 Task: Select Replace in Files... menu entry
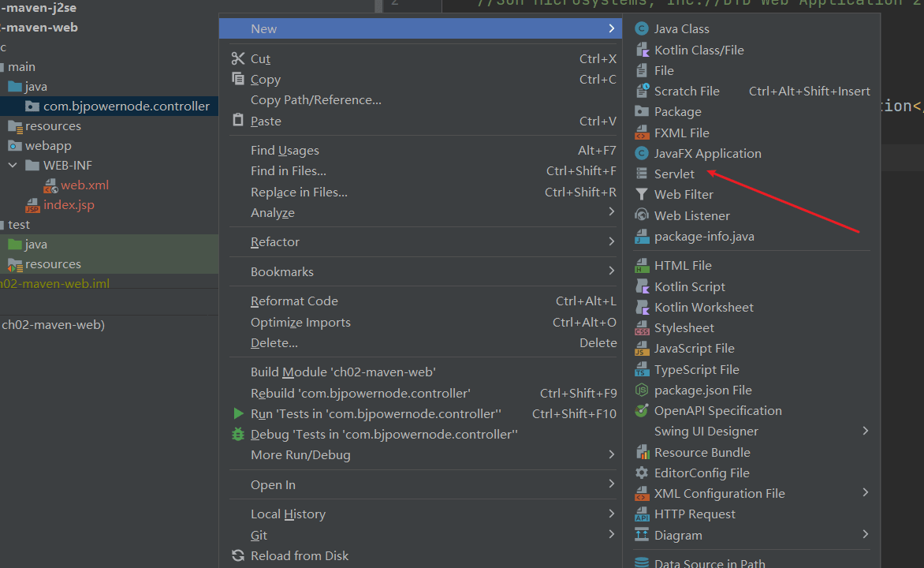421,192
